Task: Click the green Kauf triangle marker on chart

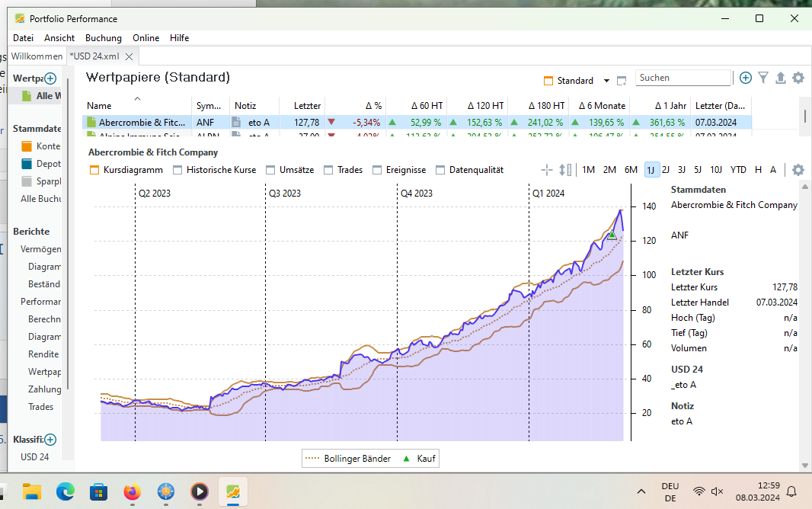Action: 612,235
